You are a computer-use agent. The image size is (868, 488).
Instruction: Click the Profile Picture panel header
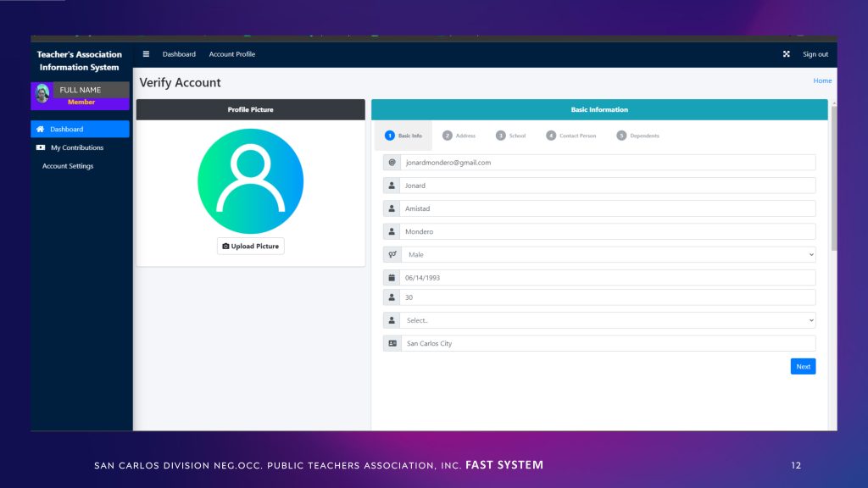tap(251, 109)
